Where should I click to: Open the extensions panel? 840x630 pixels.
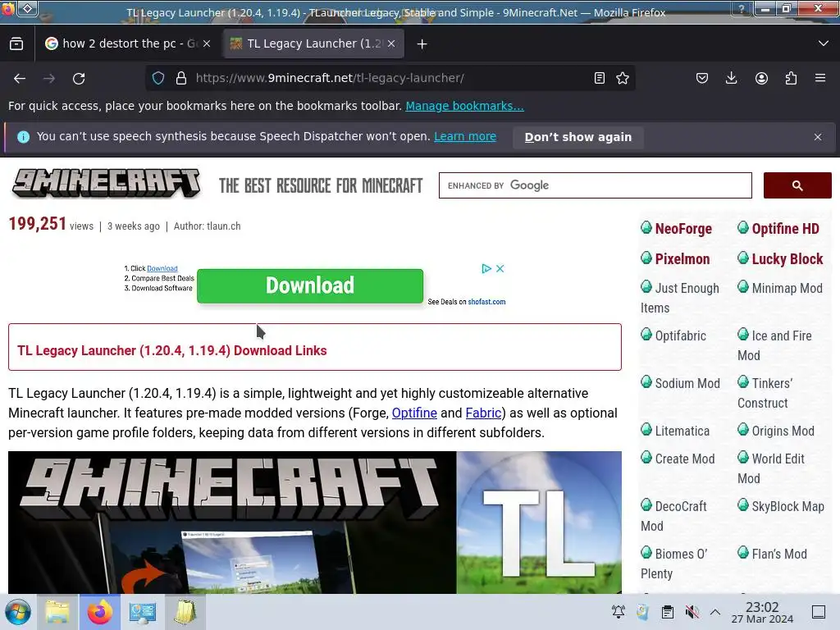791,78
